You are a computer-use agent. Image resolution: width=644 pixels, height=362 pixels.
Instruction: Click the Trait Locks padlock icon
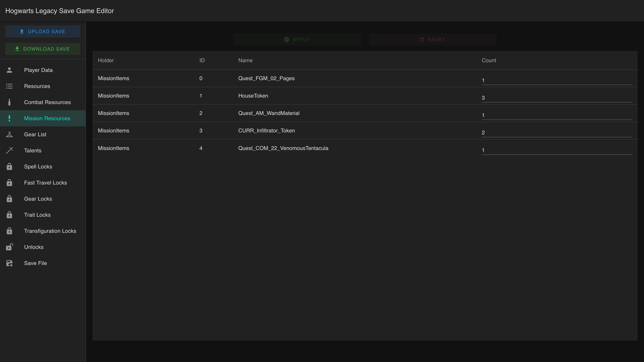point(9,215)
